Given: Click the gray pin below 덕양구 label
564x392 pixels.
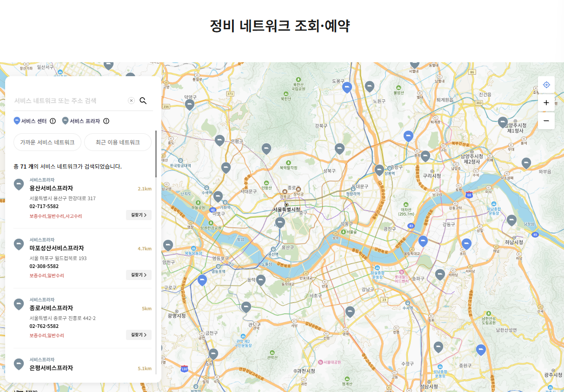Looking at the screenshot, I should [x=189, y=105].
